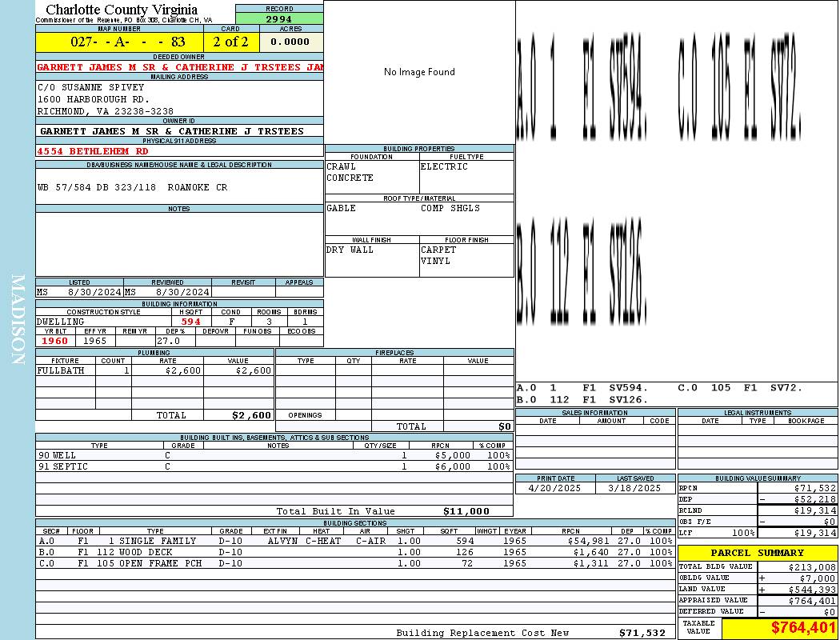Click land value $544,393
The height and width of the screenshot is (640, 840).
[812, 590]
